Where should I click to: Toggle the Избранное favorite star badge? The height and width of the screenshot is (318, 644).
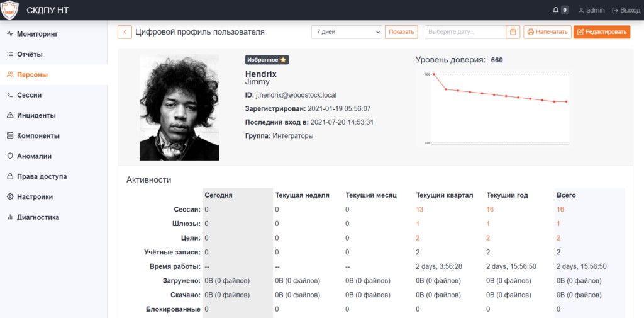(267, 60)
